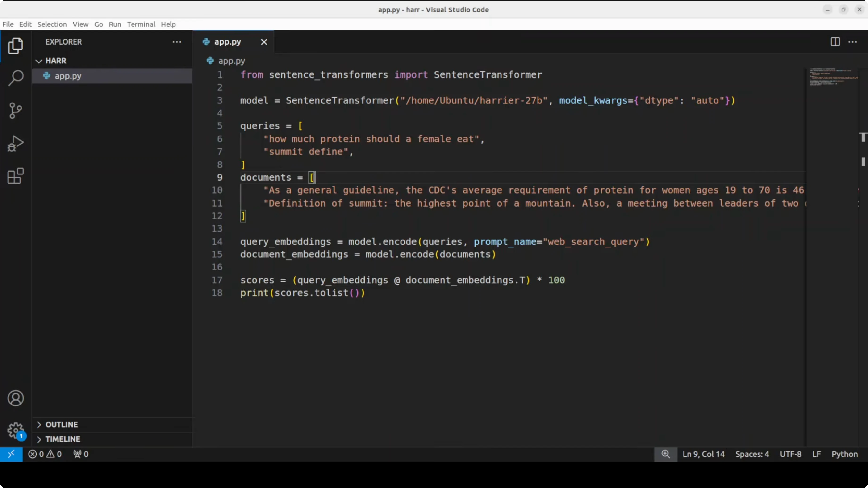Split the editor using the split icon

point(835,42)
